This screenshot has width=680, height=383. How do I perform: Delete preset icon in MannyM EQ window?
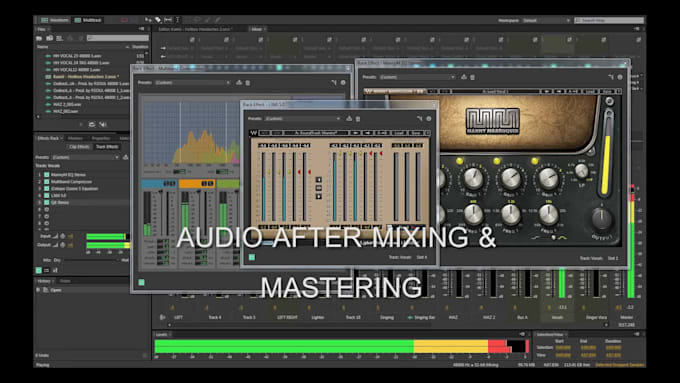coord(473,77)
